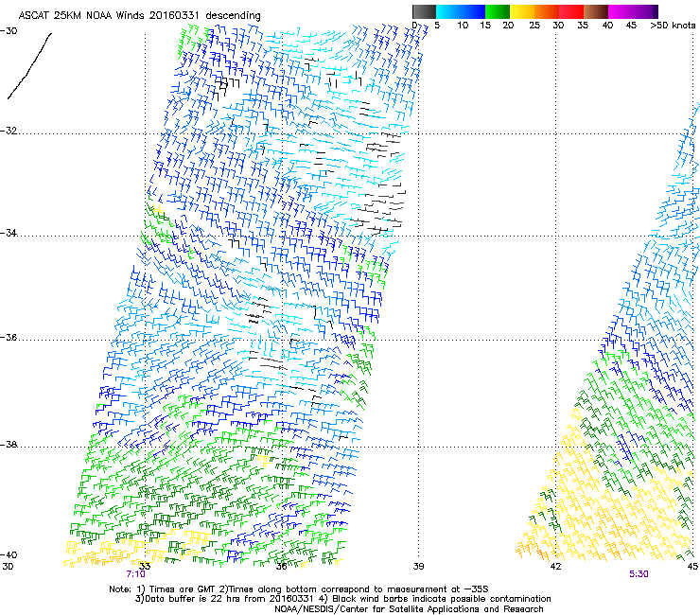
Task: Click the orange 25-30 knots color segment
Action: point(547,11)
